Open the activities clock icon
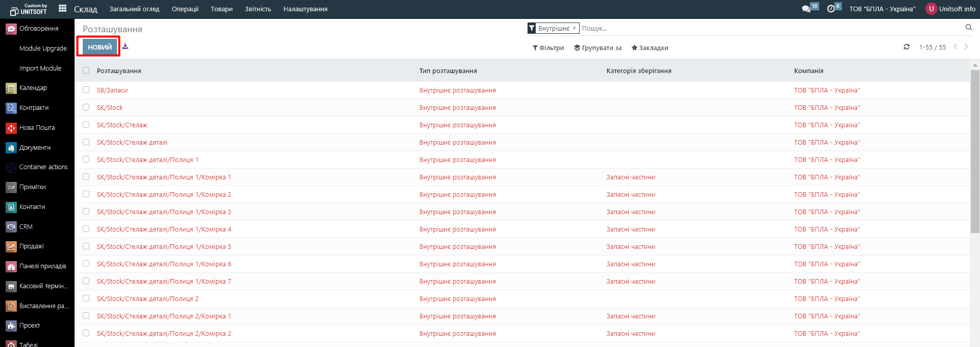Viewport: 980px width, 347px height. (831, 9)
